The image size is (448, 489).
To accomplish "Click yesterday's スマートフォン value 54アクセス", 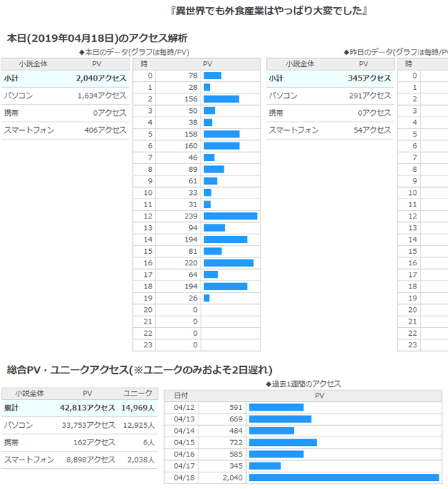I will [x=372, y=130].
